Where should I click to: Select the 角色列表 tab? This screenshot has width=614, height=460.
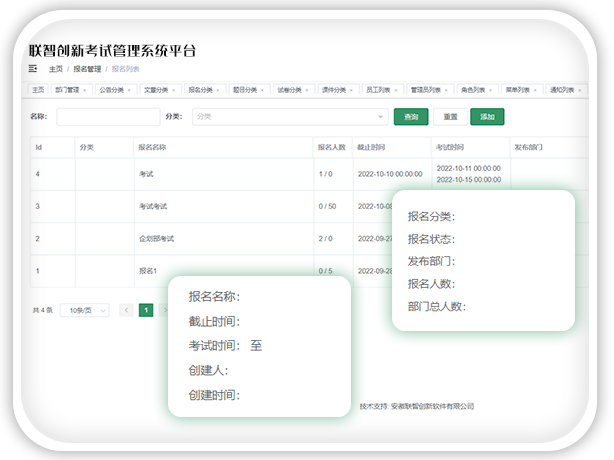(471, 90)
